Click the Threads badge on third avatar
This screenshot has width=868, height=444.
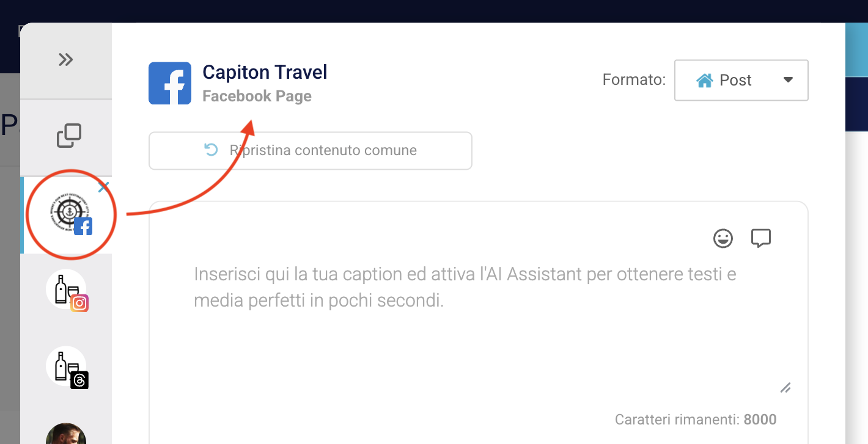pos(79,380)
